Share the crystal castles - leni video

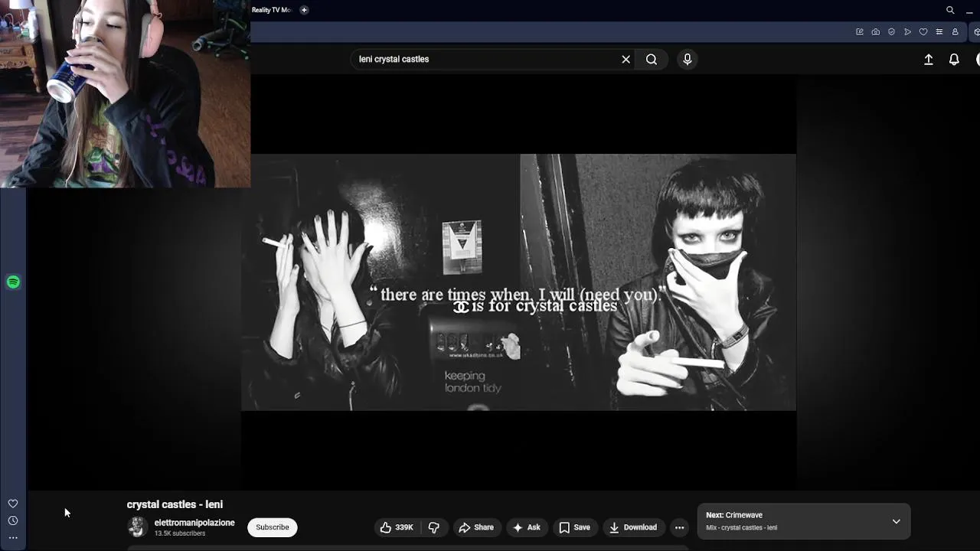[476, 527]
